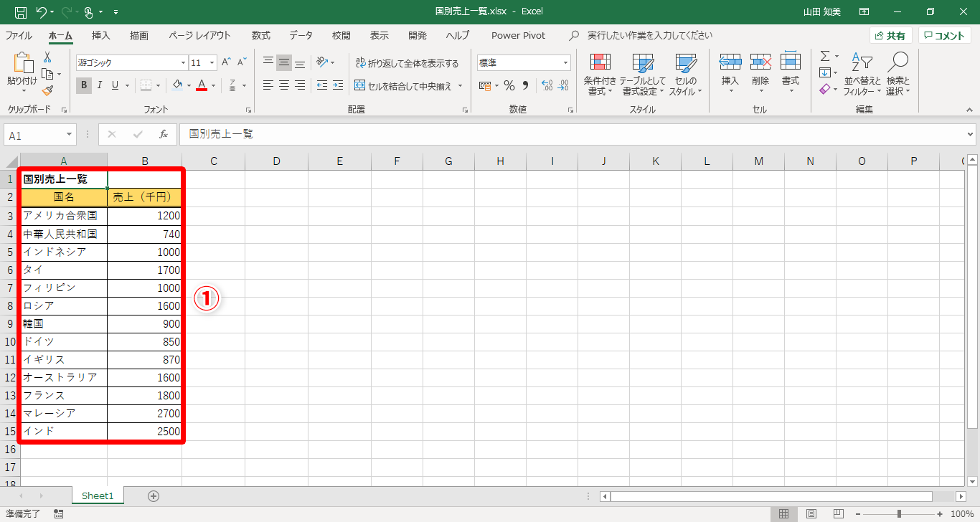Image resolution: width=980 pixels, height=522 pixels.
Task: Click the コメント comments button
Action: [945, 36]
